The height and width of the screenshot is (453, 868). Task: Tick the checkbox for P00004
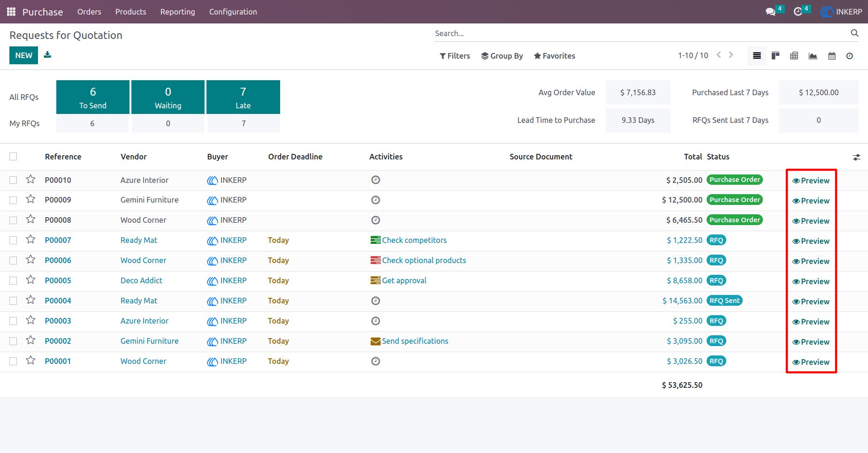[x=13, y=301]
